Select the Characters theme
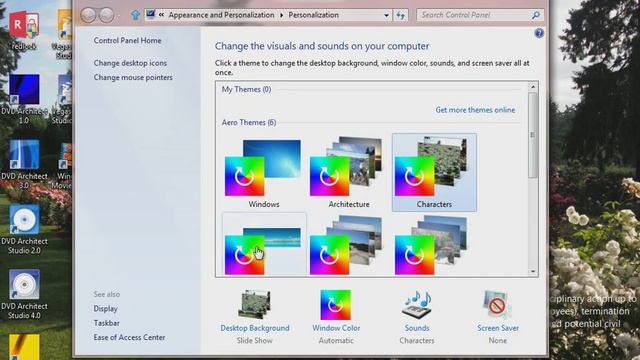 coord(434,173)
